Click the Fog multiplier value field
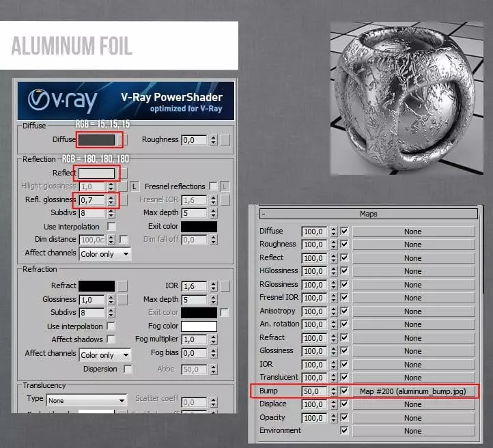The image size is (493, 448). (195, 339)
